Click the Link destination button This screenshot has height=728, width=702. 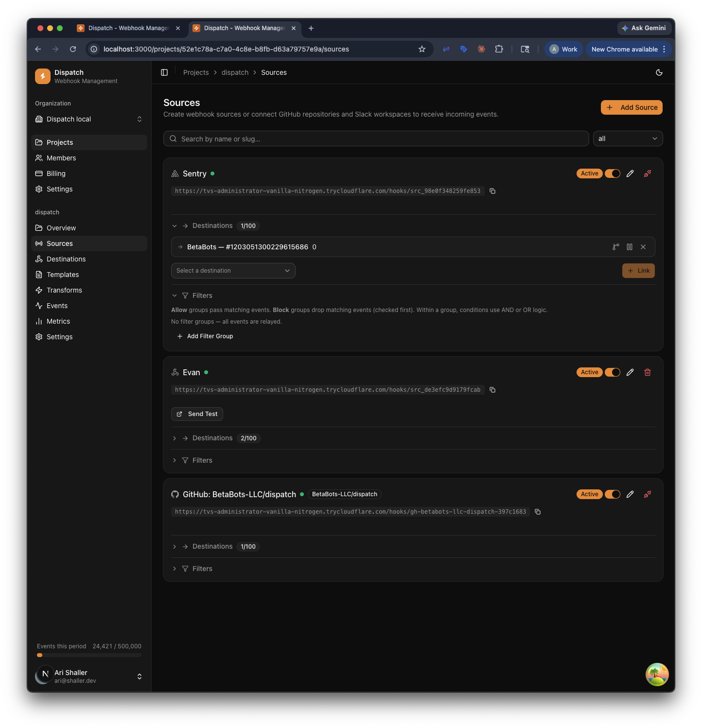pos(638,271)
